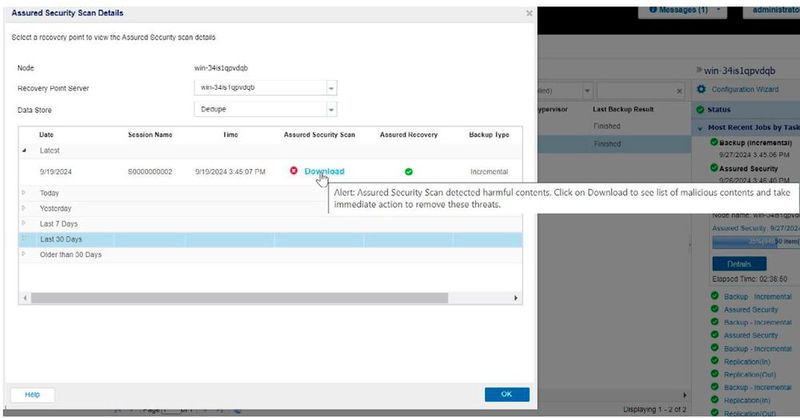Click the green Assured Recovery check icon
Viewport: 800px width, 418px height.
pos(409,171)
